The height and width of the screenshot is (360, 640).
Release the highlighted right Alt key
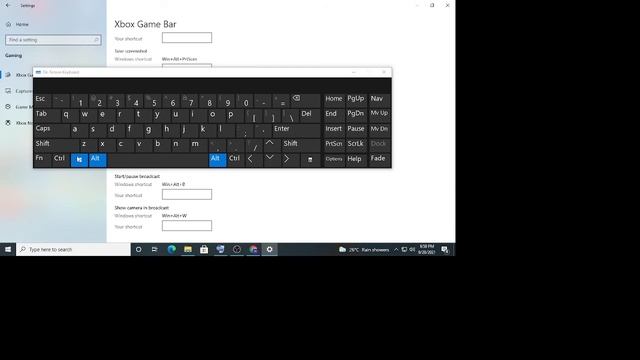218,160
